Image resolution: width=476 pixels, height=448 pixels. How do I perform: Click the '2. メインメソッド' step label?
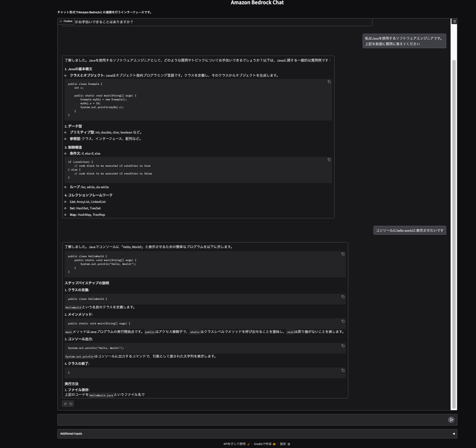[78, 314]
